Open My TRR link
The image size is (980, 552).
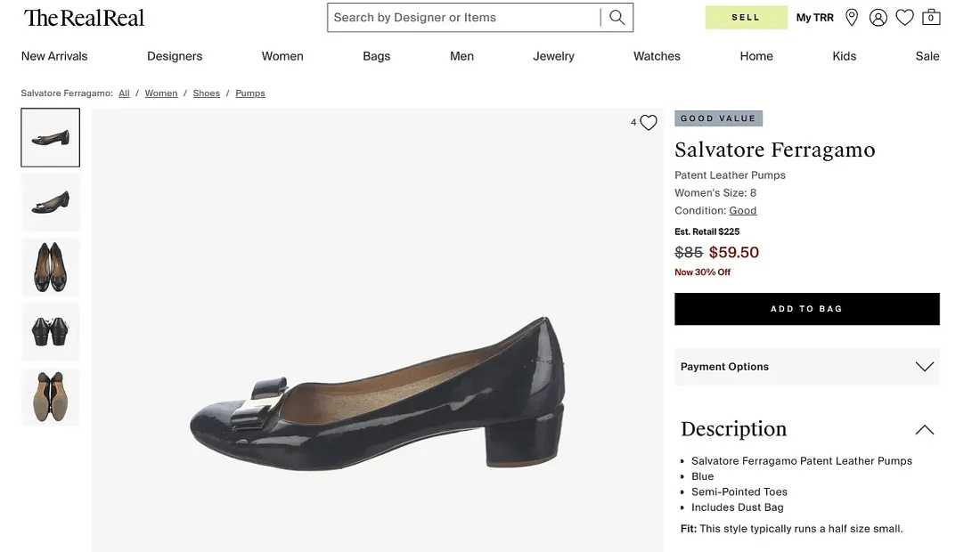815,18
